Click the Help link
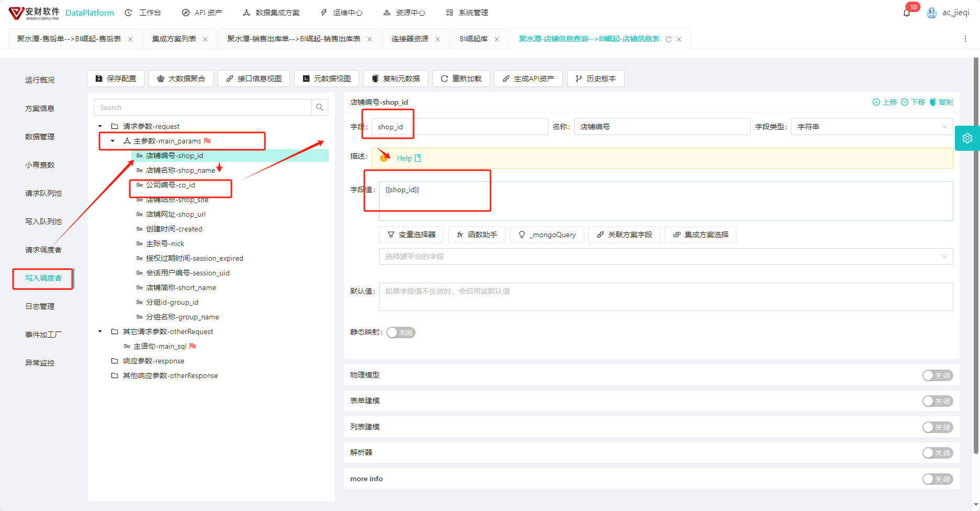Viewport: 980px width, 511px height. 404,158
